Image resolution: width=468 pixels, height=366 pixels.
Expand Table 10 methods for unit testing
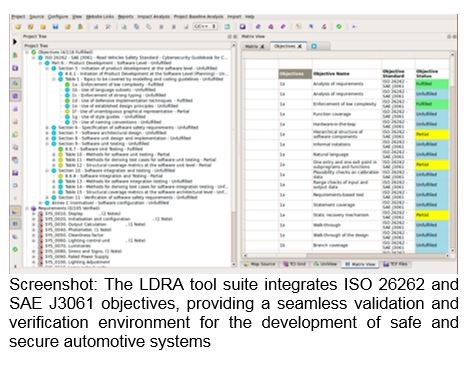(54, 155)
